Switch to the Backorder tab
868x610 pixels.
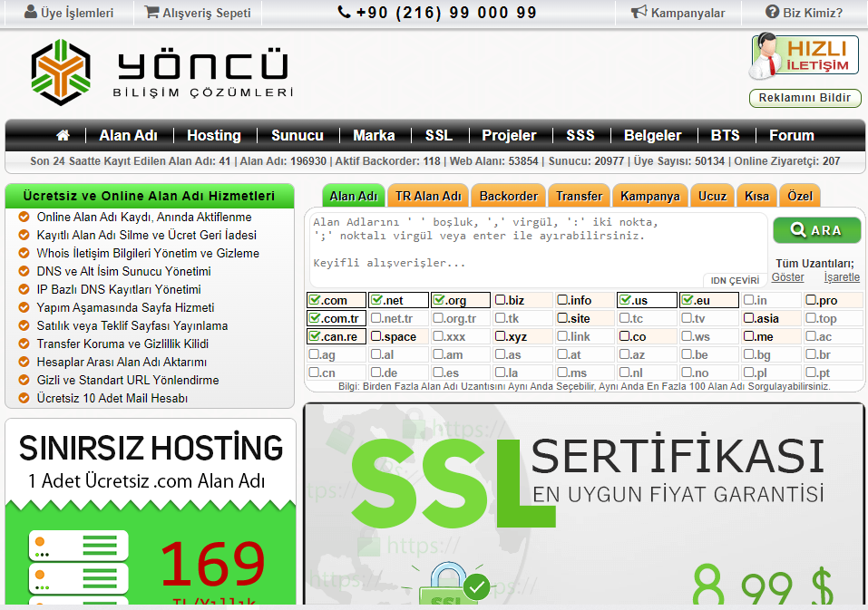[x=509, y=196]
